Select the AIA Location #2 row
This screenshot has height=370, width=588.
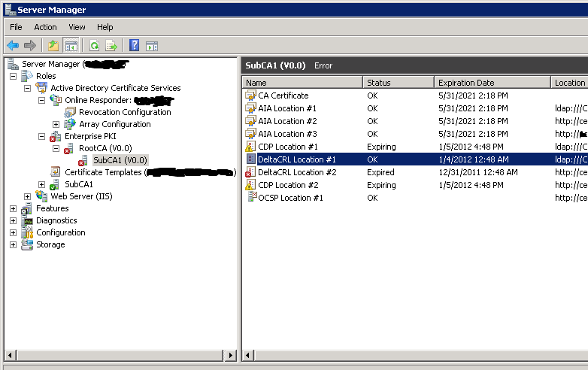415,121
